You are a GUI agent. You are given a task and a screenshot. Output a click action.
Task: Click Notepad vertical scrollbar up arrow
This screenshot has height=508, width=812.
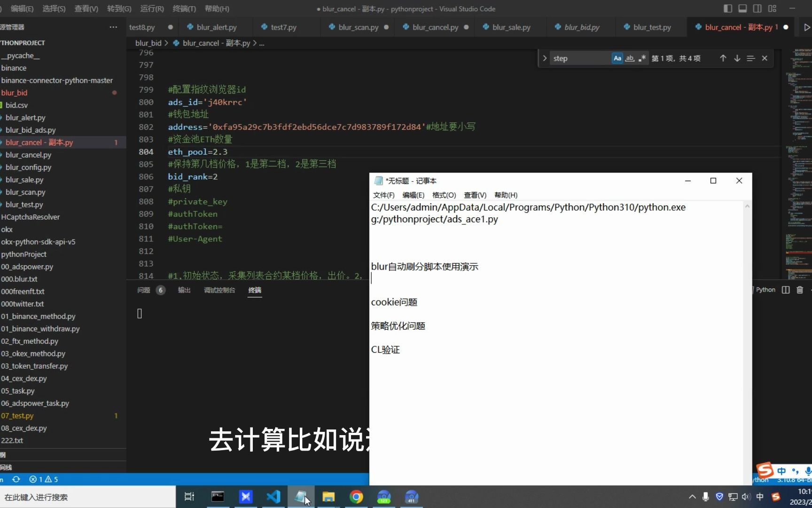tap(747, 206)
